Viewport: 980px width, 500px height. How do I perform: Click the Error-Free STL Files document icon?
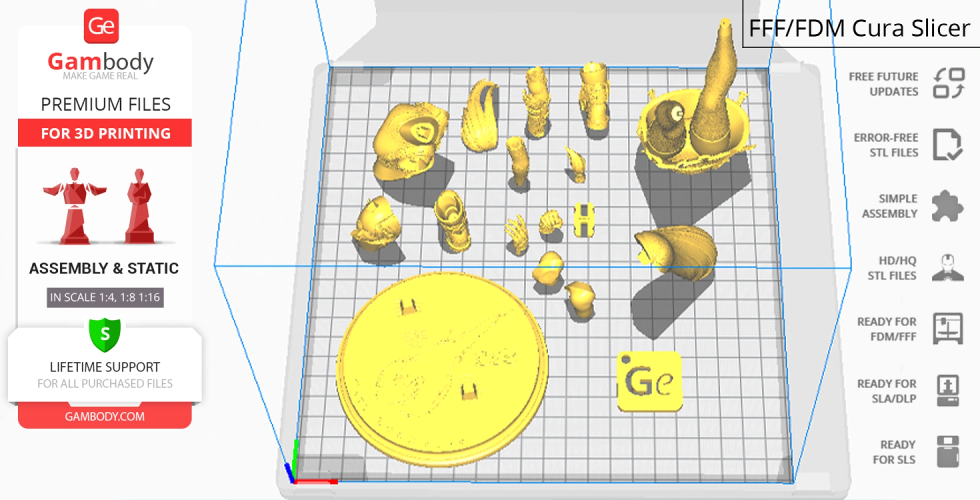coord(947,145)
